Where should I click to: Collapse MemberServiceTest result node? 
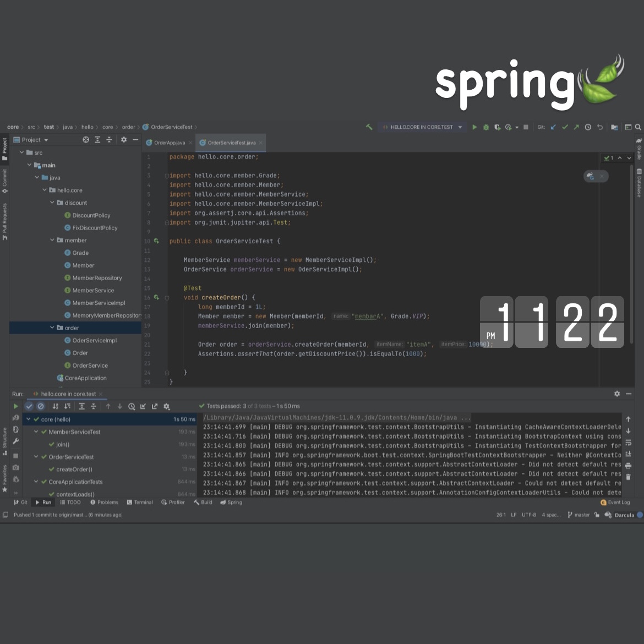click(36, 432)
